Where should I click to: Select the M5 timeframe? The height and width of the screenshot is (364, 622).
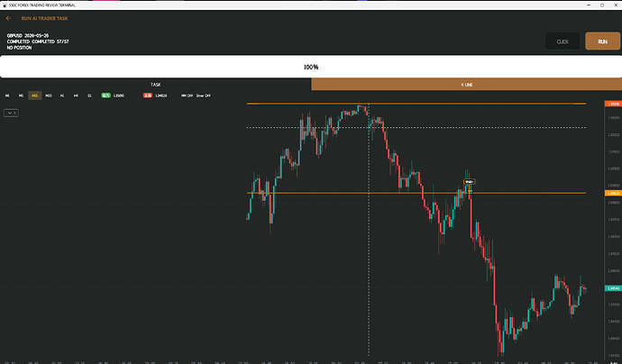click(x=21, y=96)
